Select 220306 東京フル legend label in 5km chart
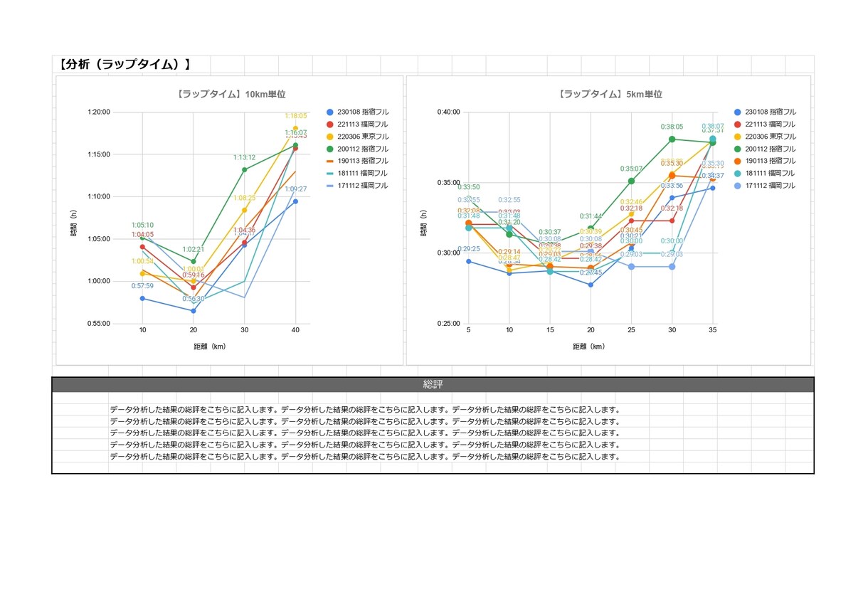This screenshot has height=614, width=868. click(x=771, y=137)
